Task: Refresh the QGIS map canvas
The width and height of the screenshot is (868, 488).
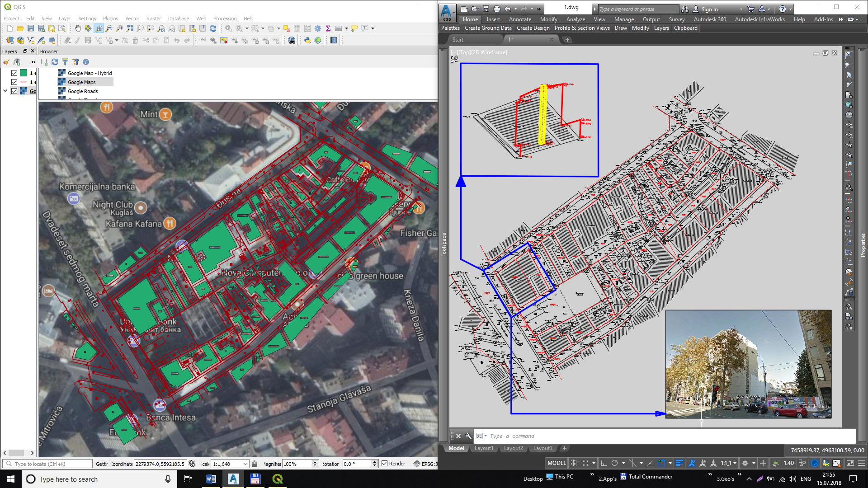Action: click(x=213, y=28)
